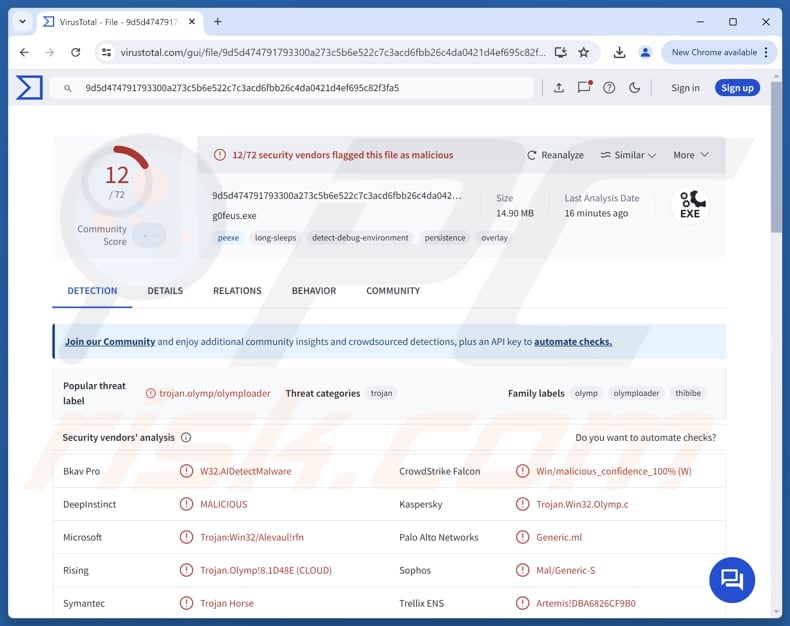
Task: Click the hash search input field
Action: (x=300, y=88)
